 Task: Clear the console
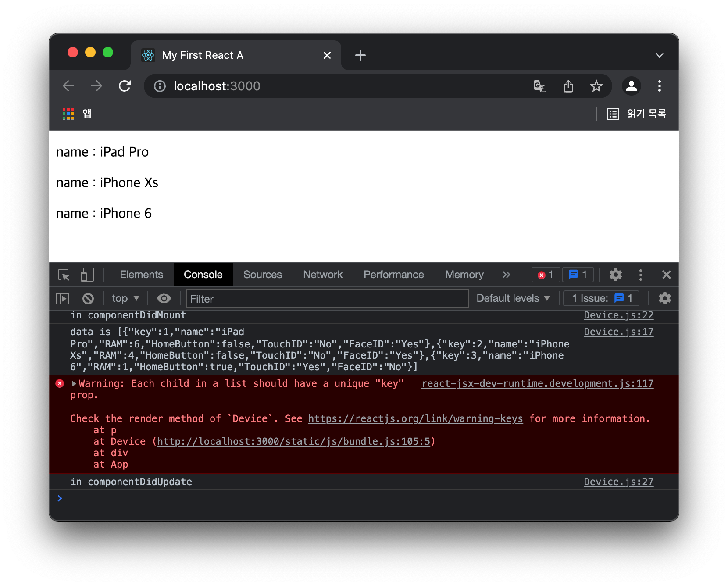88,299
